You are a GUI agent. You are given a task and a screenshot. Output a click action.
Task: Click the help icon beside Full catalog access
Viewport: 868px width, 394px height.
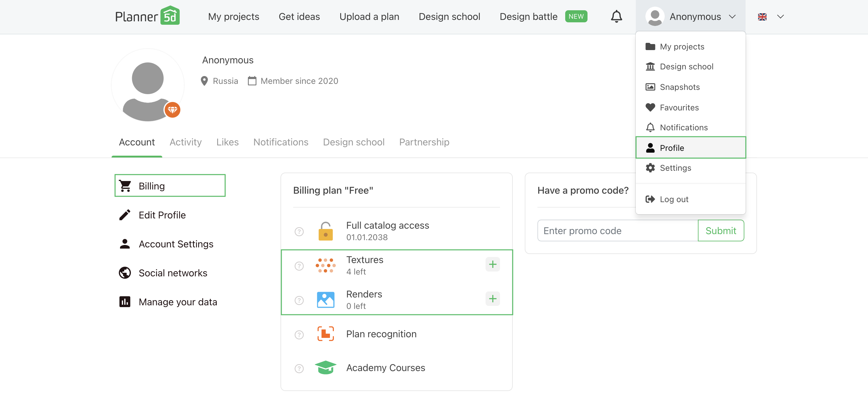(x=299, y=232)
